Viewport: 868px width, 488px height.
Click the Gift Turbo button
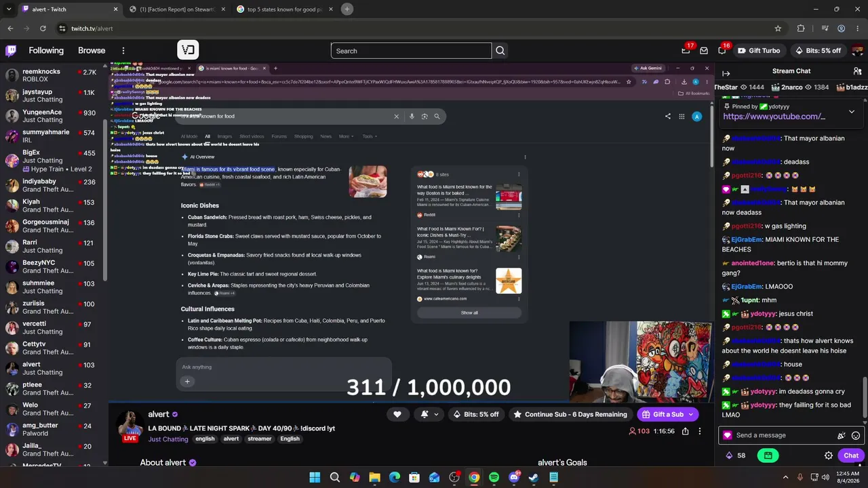point(759,50)
